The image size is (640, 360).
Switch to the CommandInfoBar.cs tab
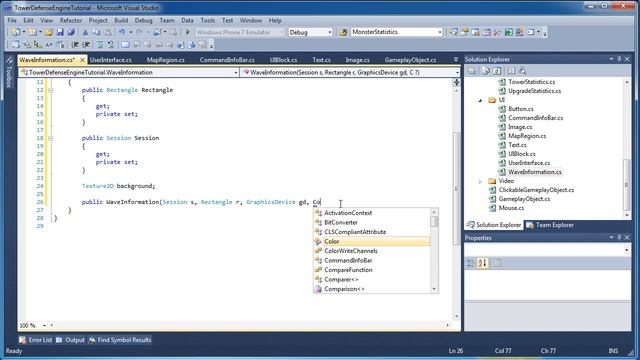coord(227,60)
